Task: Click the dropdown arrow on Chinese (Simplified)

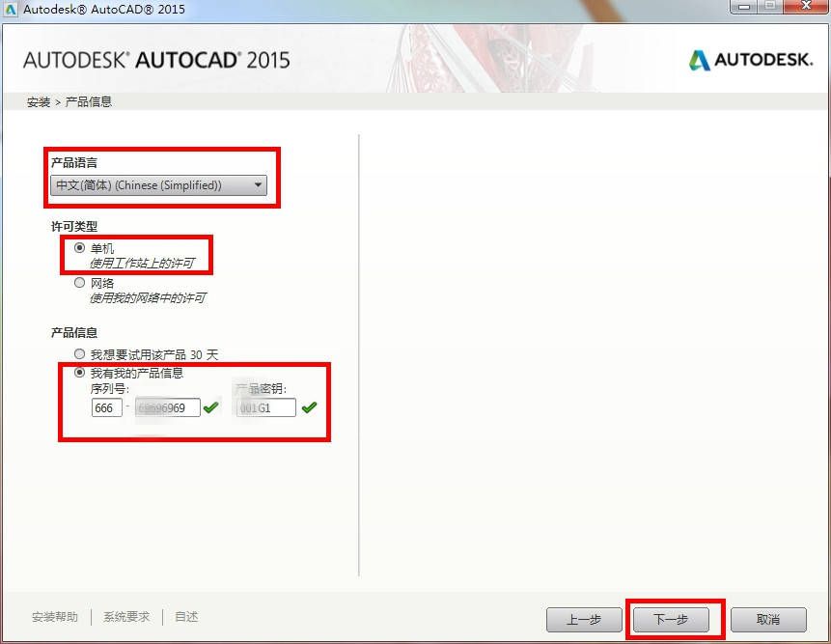Action: [257, 185]
